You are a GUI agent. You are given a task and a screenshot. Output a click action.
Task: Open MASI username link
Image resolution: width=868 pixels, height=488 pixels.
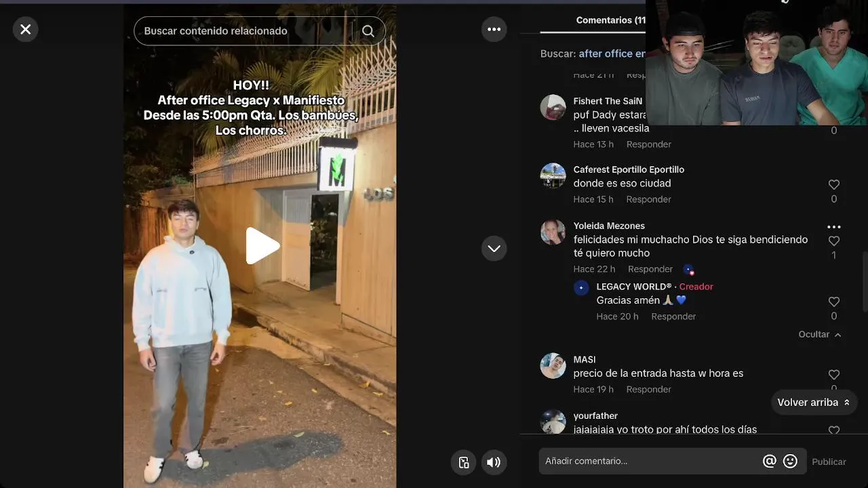pyautogui.click(x=585, y=360)
